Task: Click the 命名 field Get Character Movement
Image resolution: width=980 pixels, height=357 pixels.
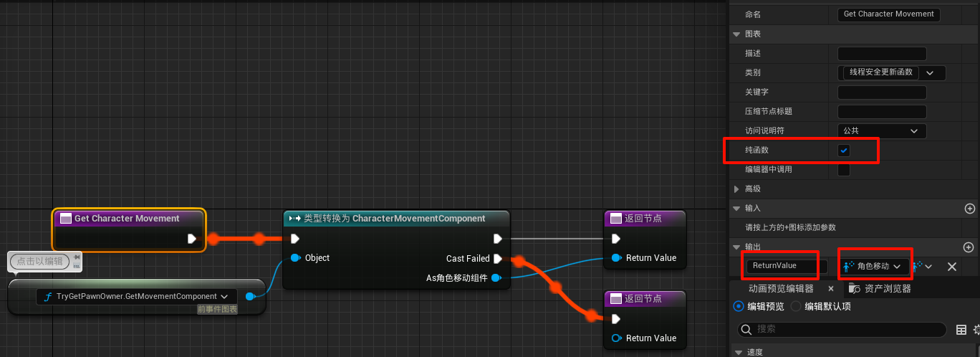Action: [x=888, y=14]
